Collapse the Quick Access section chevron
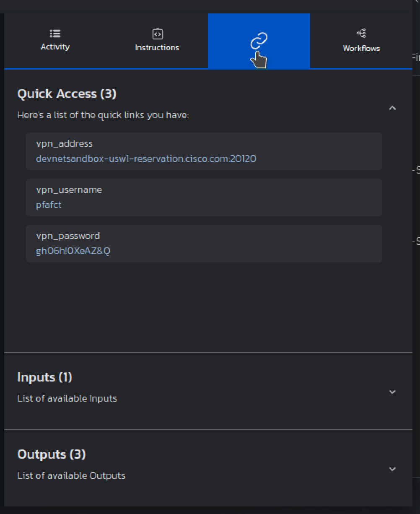 [x=392, y=108]
